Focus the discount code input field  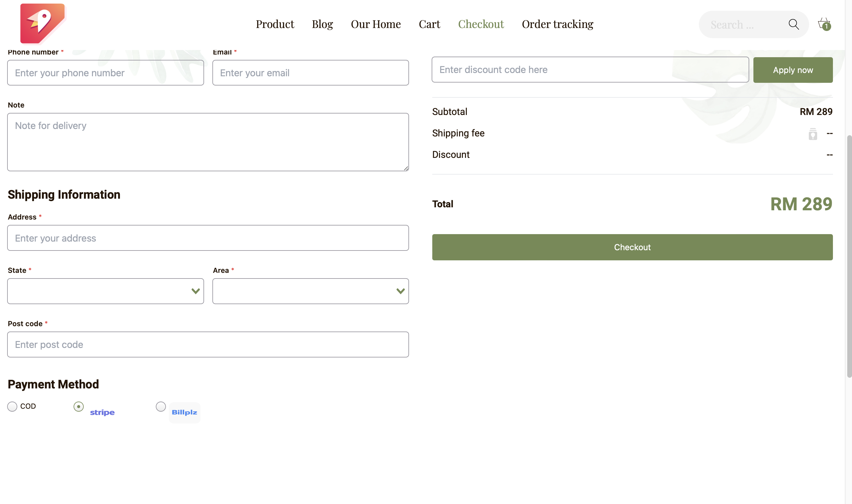click(590, 70)
